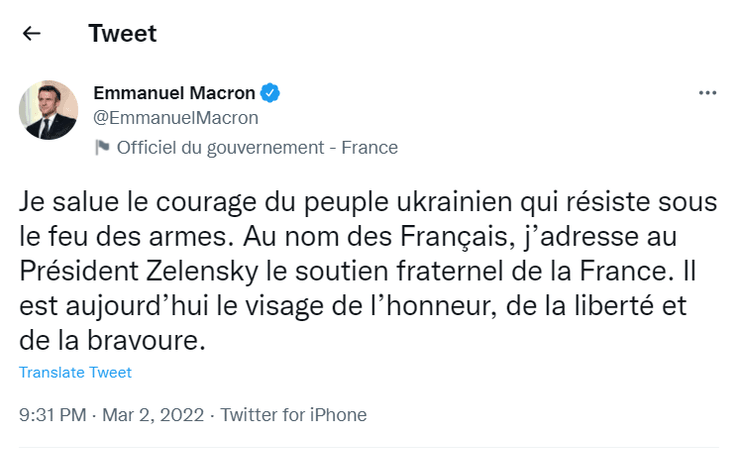Click the Officiel du gouvernement label

tap(222, 148)
